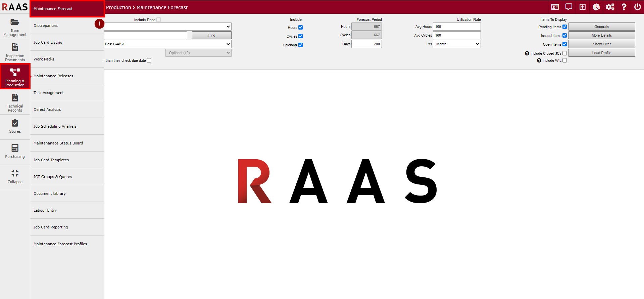Click the Forecast Period Days field
The image size is (644, 299).
[x=366, y=44]
